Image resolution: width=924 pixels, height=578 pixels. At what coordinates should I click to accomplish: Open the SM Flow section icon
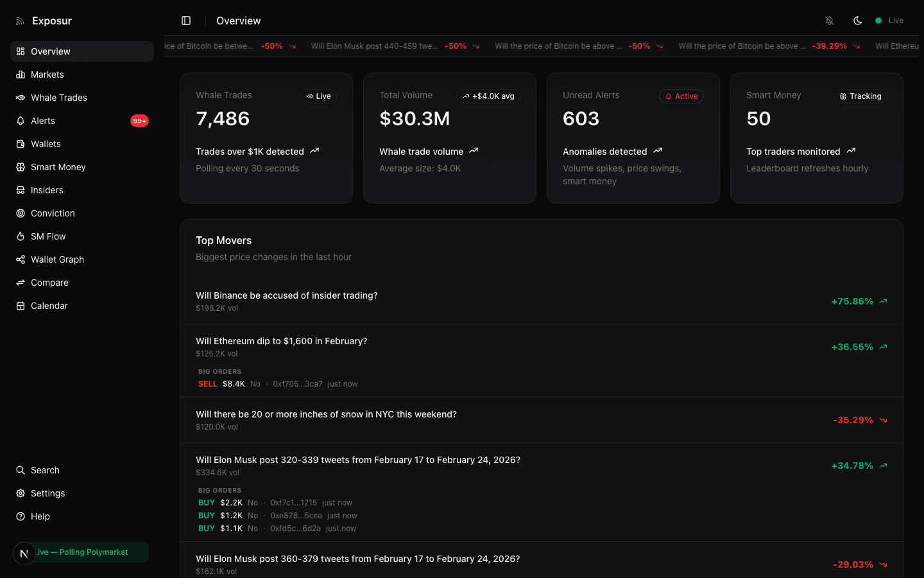click(x=21, y=236)
